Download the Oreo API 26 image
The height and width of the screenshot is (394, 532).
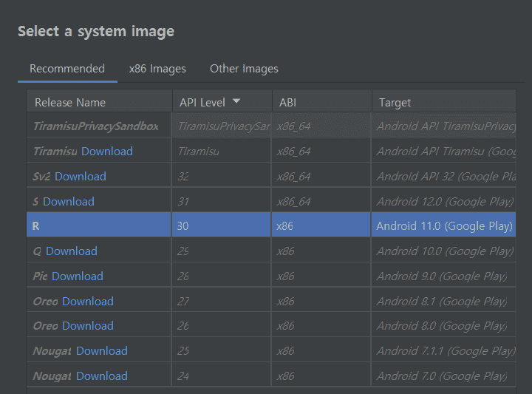pyautogui.click(x=88, y=326)
